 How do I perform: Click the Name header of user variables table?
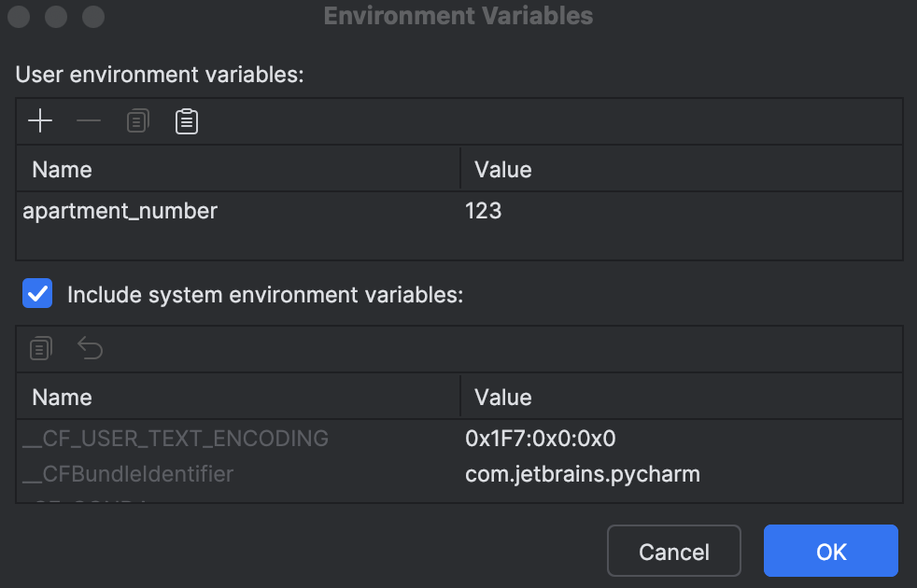click(62, 169)
